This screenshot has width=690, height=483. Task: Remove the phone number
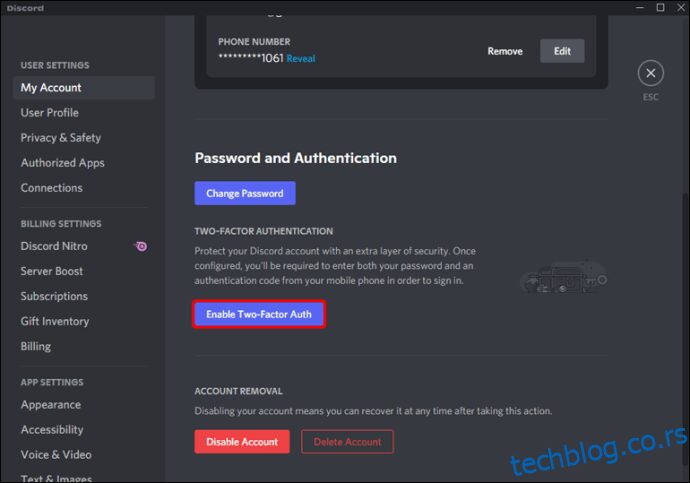(505, 51)
